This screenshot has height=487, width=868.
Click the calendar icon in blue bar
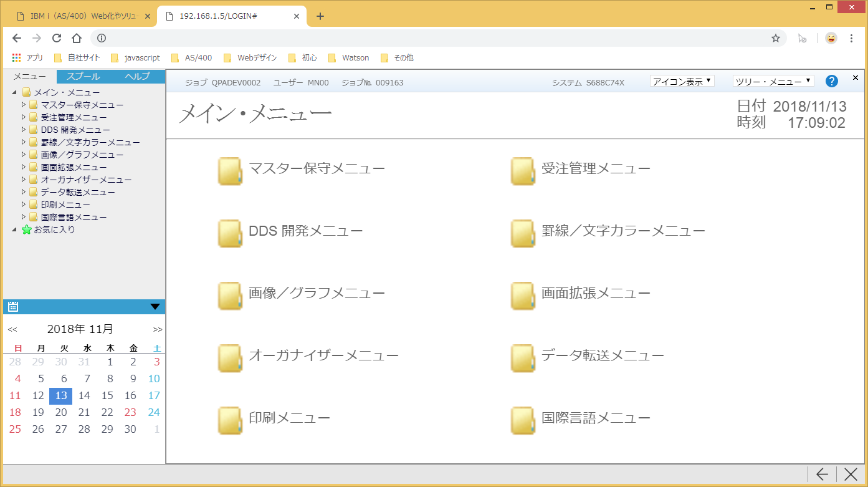(x=13, y=306)
